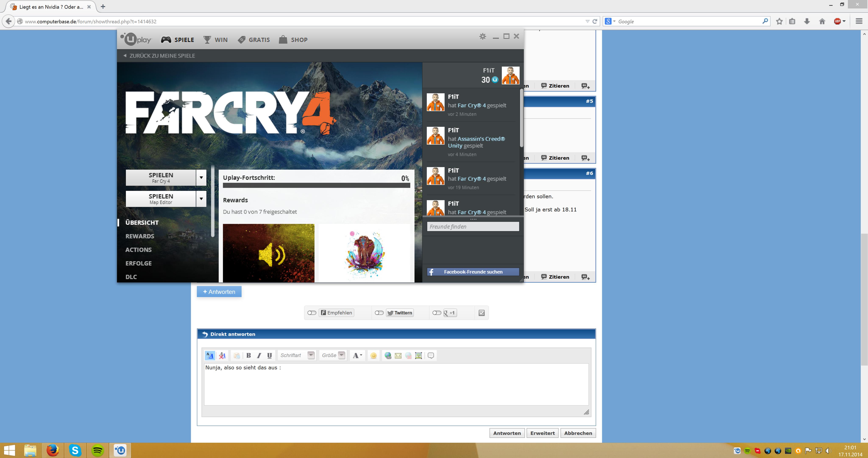Viewport: 868px width, 458px height.
Task: Click the insert link globe icon
Action: click(x=388, y=356)
